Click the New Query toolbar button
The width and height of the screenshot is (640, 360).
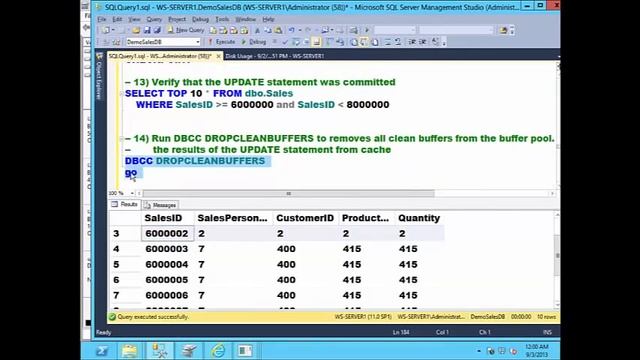(x=186, y=30)
